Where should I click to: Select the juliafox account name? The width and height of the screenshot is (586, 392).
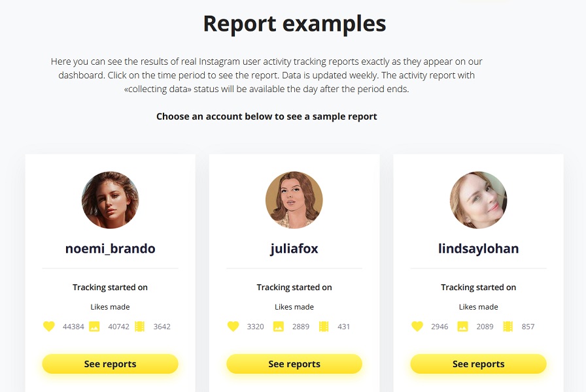click(x=294, y=248)
